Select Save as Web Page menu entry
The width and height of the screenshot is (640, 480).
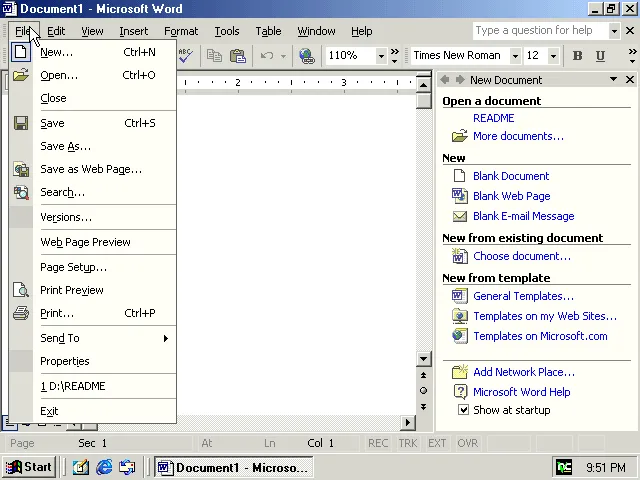pyautogui.click(x=90, y=169)
